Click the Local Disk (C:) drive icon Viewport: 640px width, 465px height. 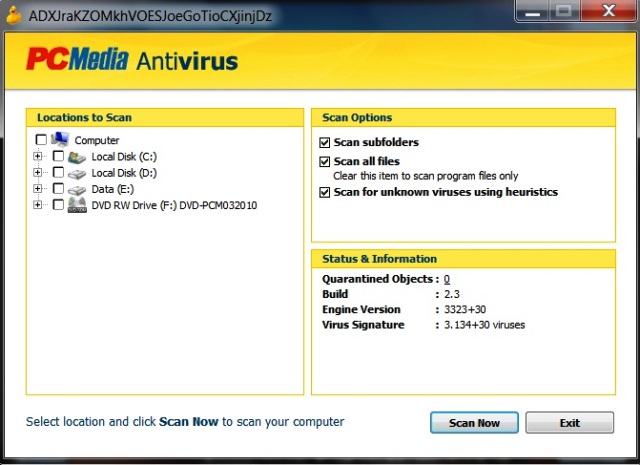coord(77,157)
